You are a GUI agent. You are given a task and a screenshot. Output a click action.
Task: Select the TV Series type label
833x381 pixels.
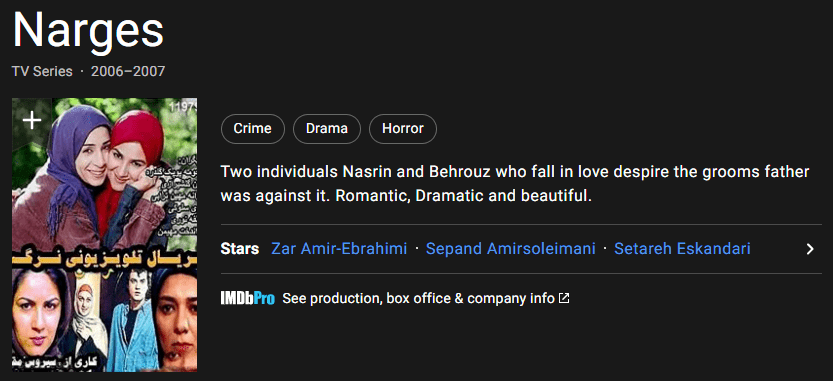(42, 71)
